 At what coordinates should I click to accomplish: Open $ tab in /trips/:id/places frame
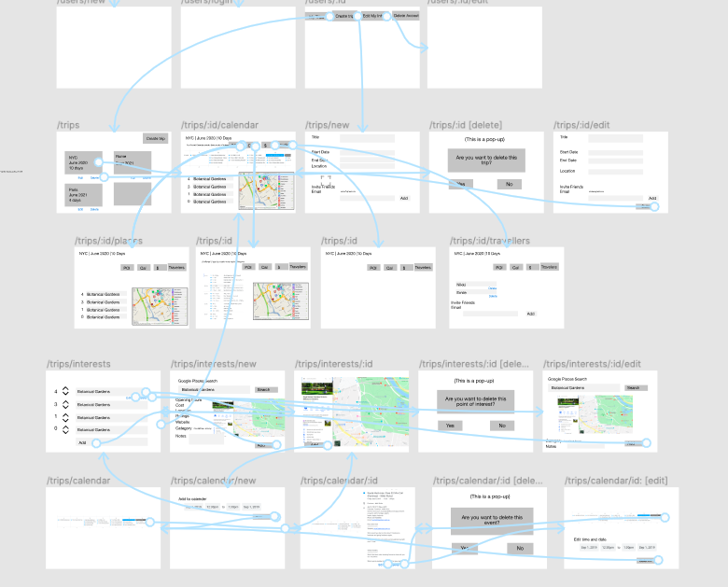click(x=159, y=268)
